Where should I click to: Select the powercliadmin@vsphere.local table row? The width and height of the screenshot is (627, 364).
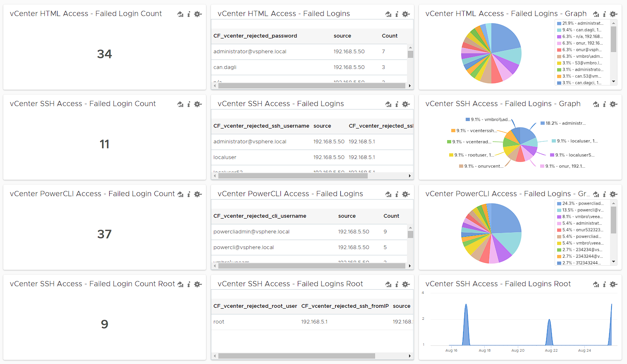(251, 232)
